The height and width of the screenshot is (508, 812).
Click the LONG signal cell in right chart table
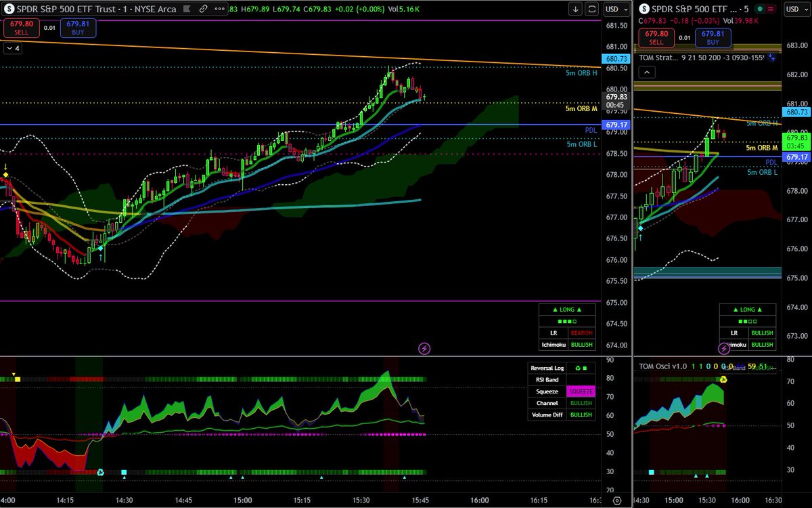click(747, 310)
